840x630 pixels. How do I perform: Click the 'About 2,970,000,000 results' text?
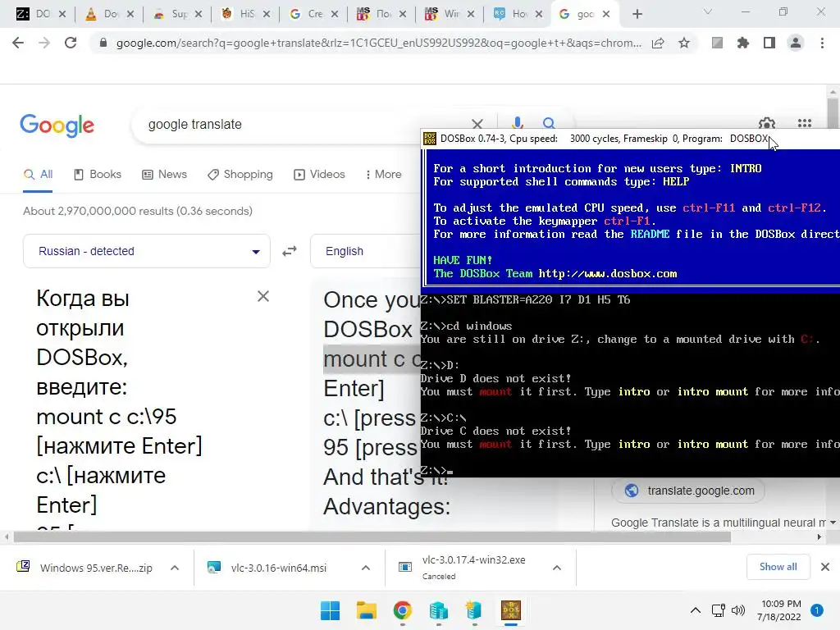(x=138, y=211)
